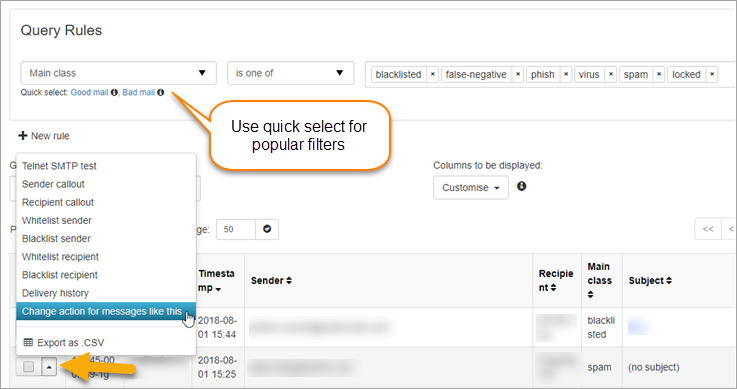Choose Whitelist sender from the menu
The image size is (737, 389).
coord(57,220)
